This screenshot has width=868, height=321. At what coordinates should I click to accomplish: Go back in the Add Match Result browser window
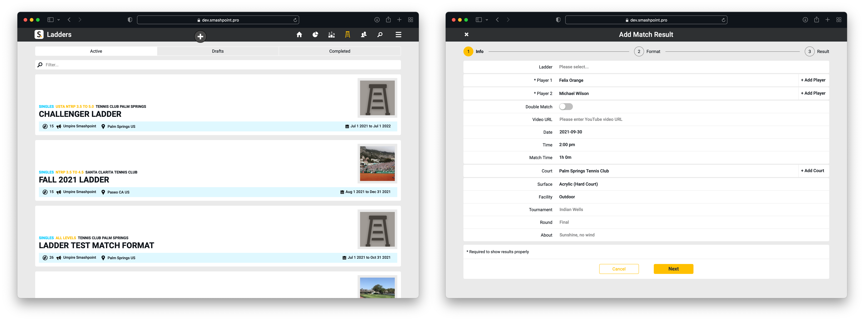(x=497, y=20)
